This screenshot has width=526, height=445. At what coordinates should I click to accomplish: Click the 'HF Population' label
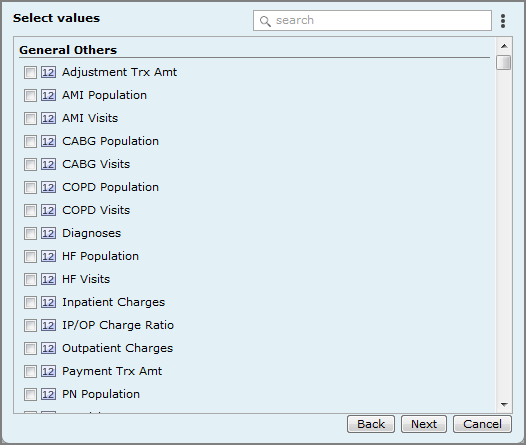tap(100, 256)
